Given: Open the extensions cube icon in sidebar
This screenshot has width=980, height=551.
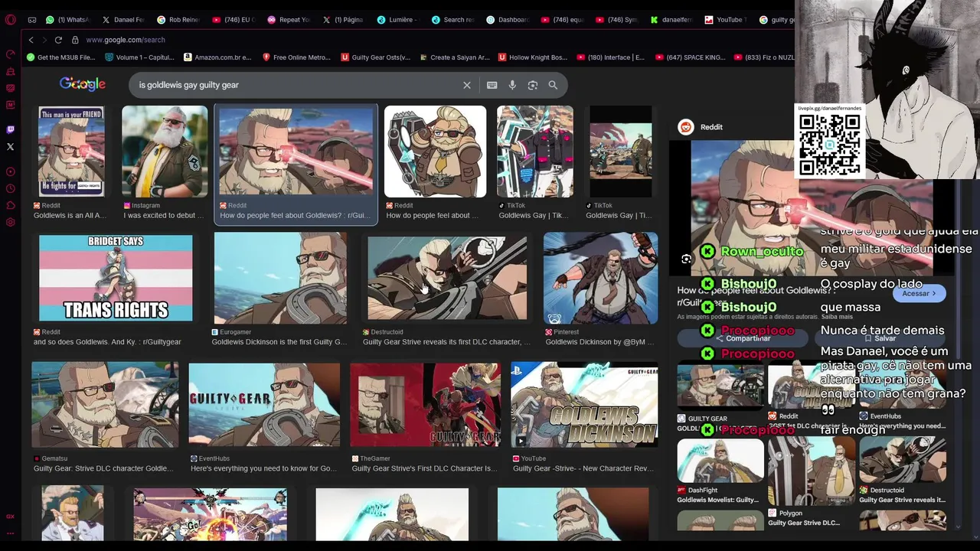Looking at the screenshot, I should (x=10, y=205).
